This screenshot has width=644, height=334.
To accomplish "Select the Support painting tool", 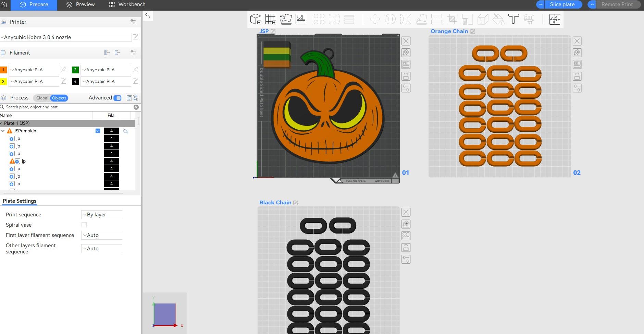I will point(467,19).
